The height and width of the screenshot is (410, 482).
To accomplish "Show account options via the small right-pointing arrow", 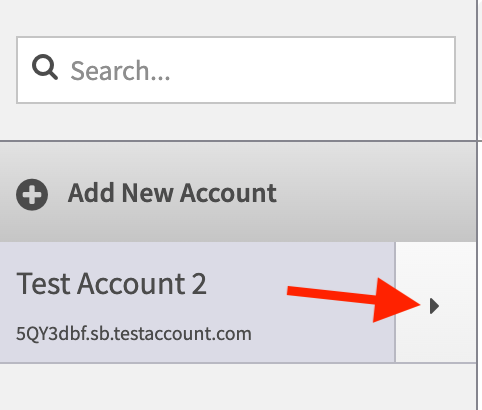I will 434,306.
